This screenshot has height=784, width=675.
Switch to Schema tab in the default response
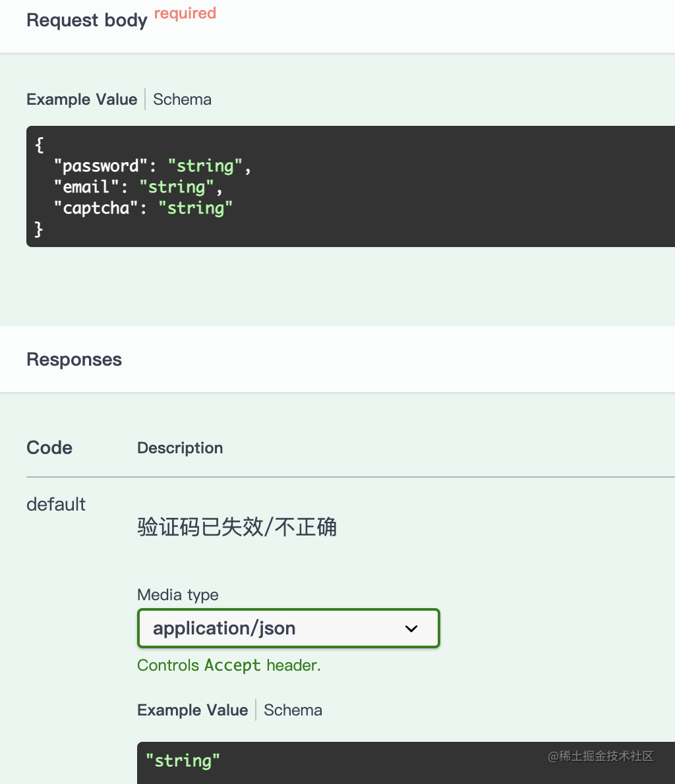pyautogui.click(x=293, y=710)
